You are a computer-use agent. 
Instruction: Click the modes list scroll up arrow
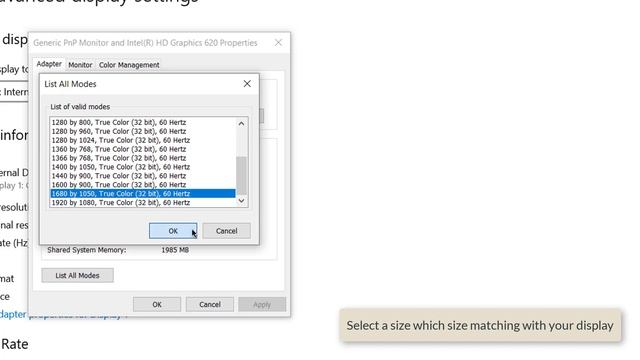242,123
